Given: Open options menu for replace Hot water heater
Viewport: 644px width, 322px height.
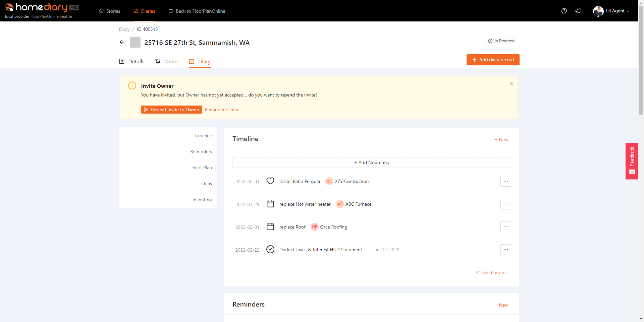Looking at the screenshot, I should tap(506, 204).
